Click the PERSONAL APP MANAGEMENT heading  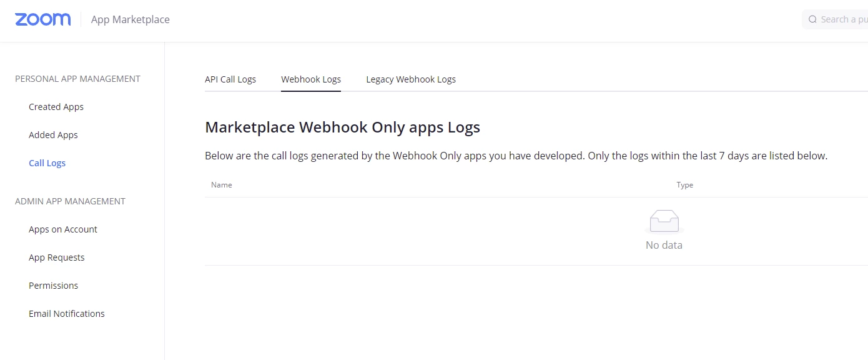point(77,79)
